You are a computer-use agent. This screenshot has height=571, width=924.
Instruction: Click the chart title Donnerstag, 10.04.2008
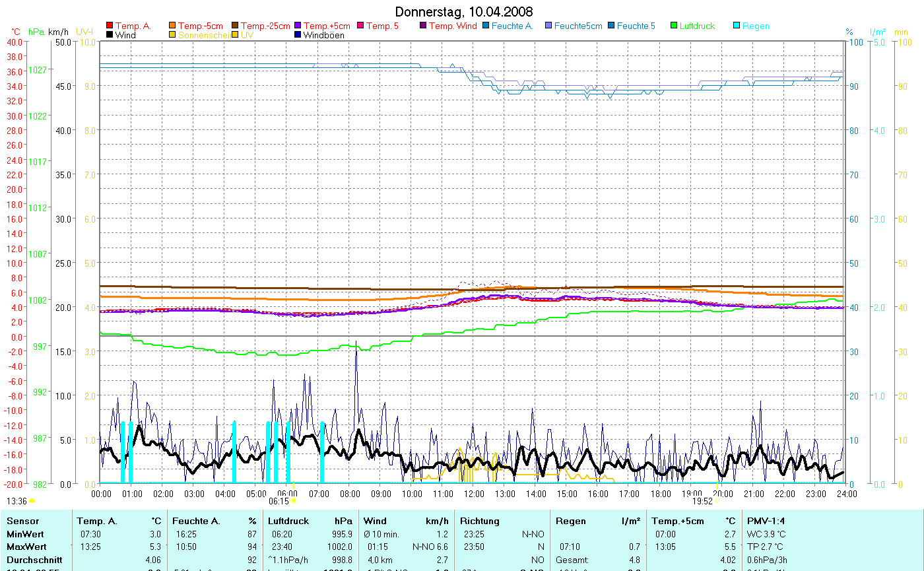pos(464,12)
